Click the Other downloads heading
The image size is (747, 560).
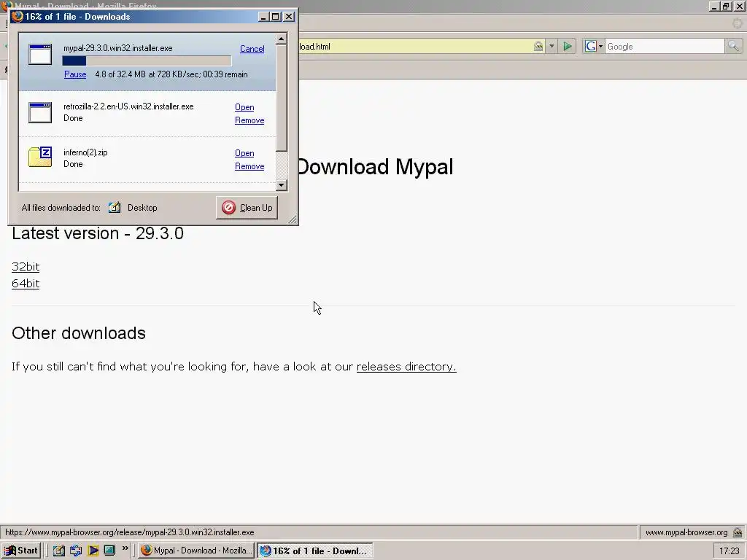(x=79, y=333)
